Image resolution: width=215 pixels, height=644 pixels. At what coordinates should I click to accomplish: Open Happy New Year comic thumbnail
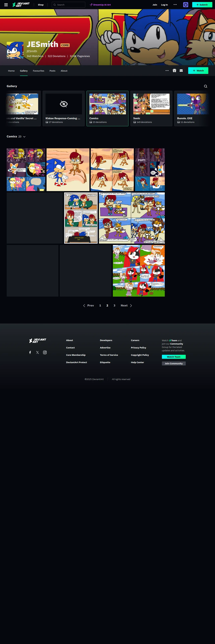[x=81, y=218]
